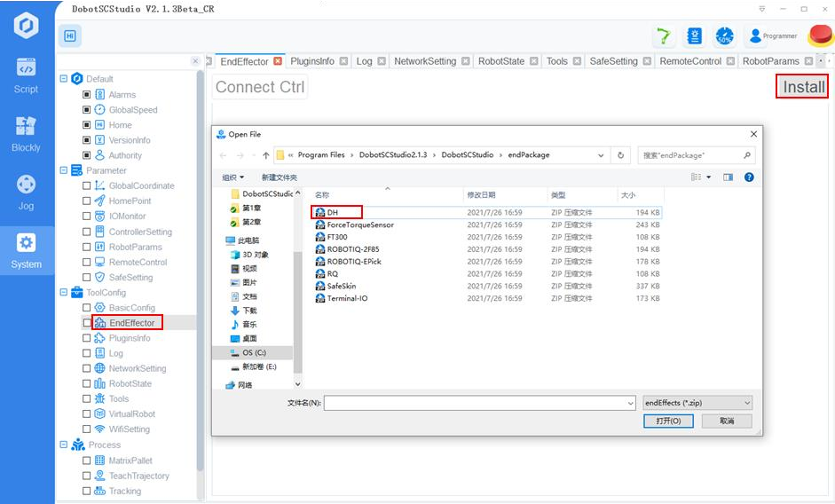Click the 打开(O) open button

pyautogui.click(x=668, y=421)
